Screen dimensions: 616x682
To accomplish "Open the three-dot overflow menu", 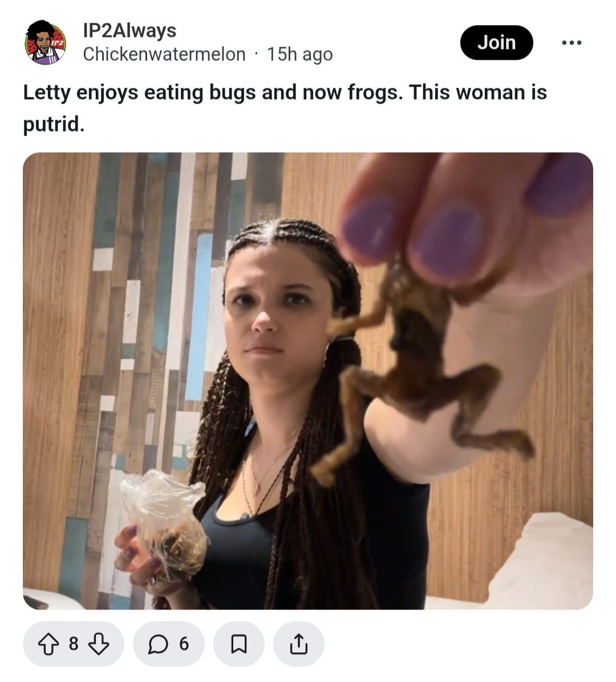I will click(x=572, y=43).
